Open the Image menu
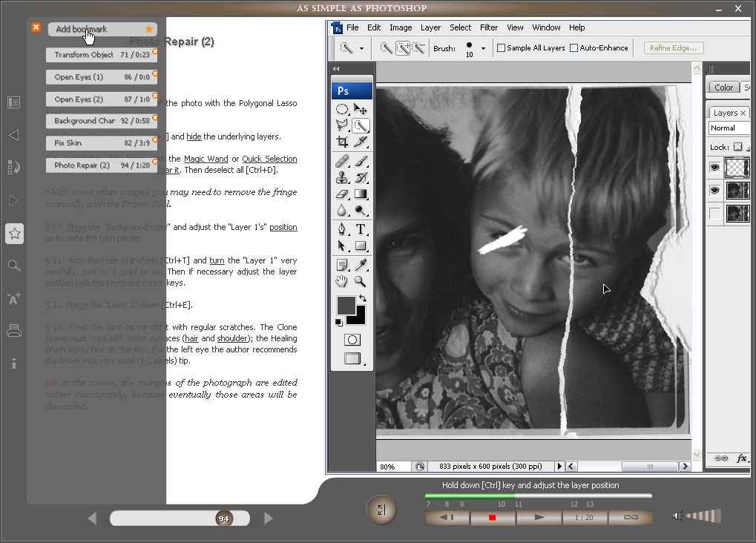 (401, 27)
